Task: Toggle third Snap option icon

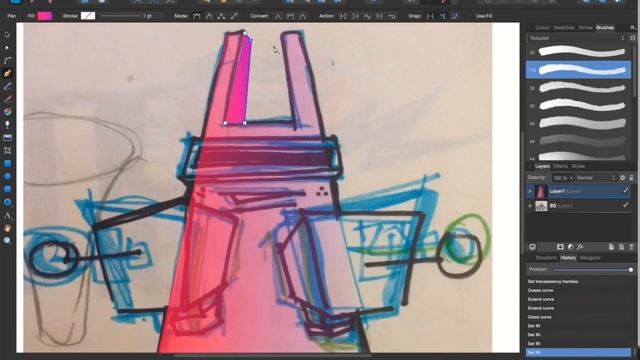Action: (x=455, y=16)
